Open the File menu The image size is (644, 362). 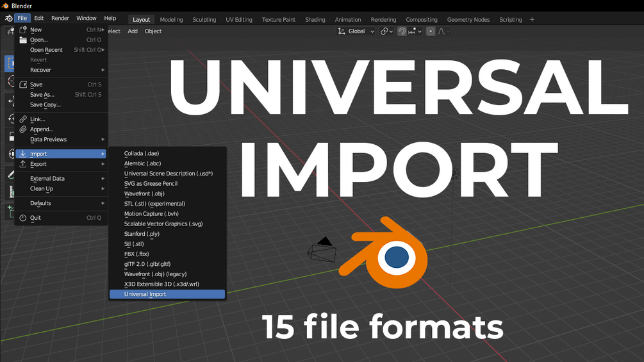[22, 18]
